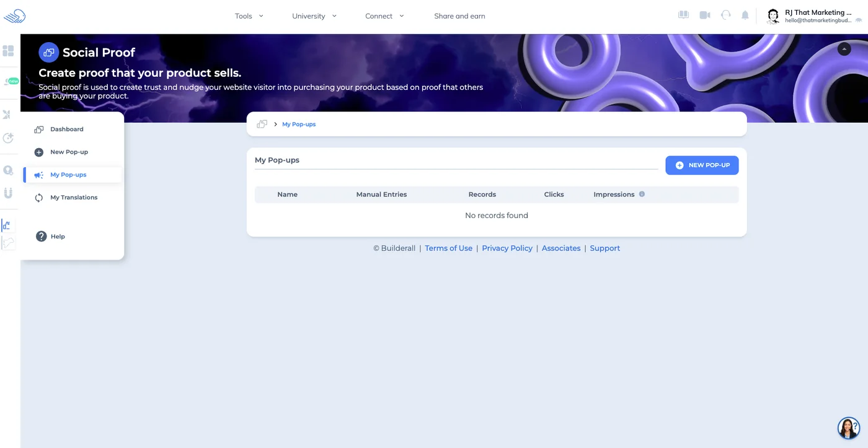Check notifications with the bell icon
Image resolution: width=868 pixels, height=448 pixels.
(x=745, y=15)
